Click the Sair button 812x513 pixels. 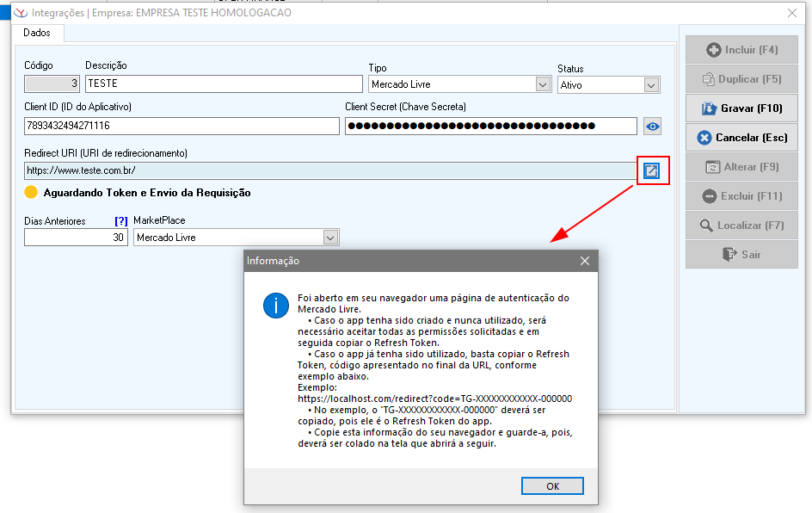(x=741, y=255)
